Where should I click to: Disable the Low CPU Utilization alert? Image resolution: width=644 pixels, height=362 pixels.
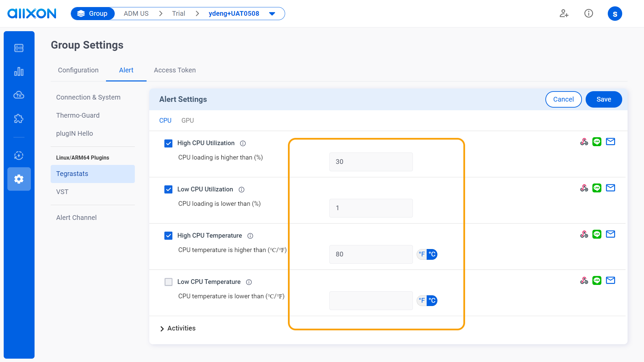click(x=168, y=189)
